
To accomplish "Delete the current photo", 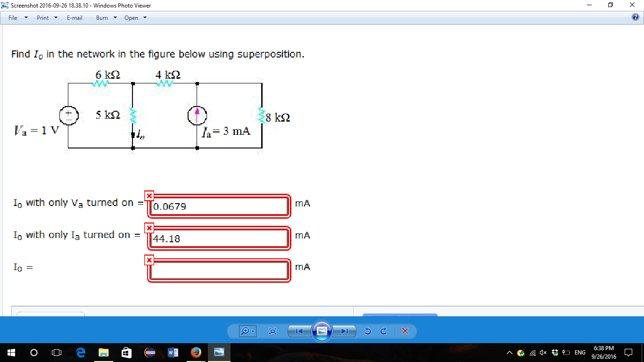I will point(405,331).
